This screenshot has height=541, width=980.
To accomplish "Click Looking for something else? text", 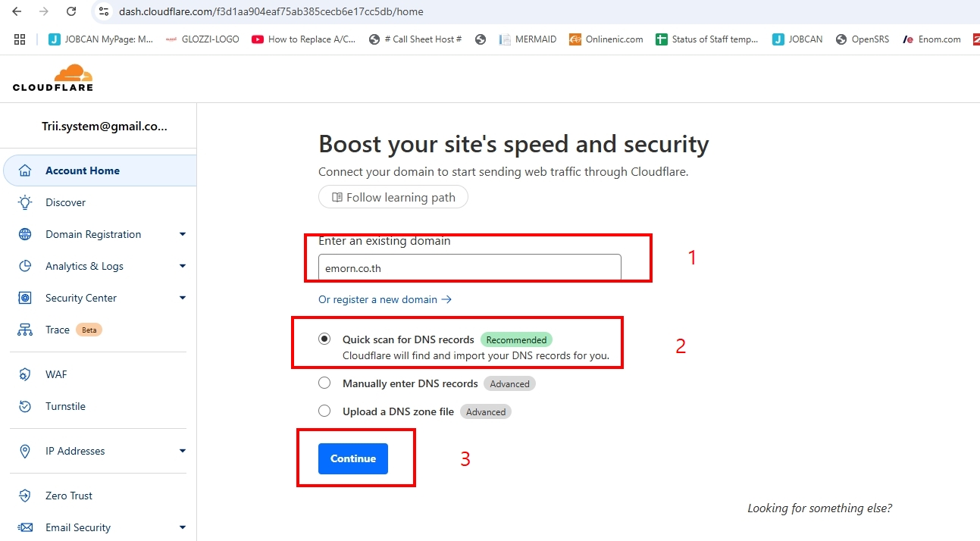I will point(819,508).
